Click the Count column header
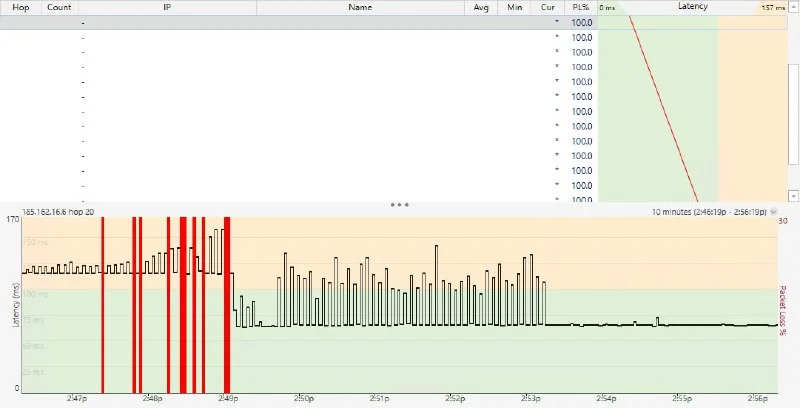This screenshot has width=800, height=408. 59,6
